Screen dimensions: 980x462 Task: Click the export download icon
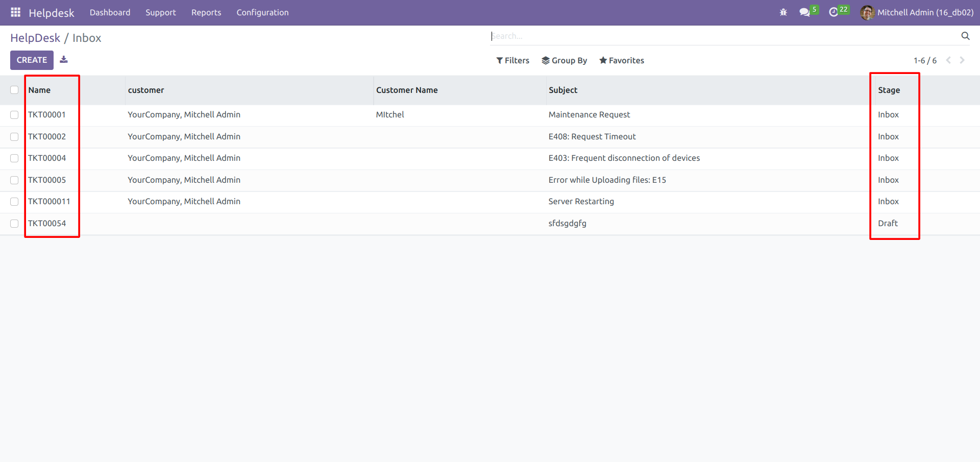(64, 60)
